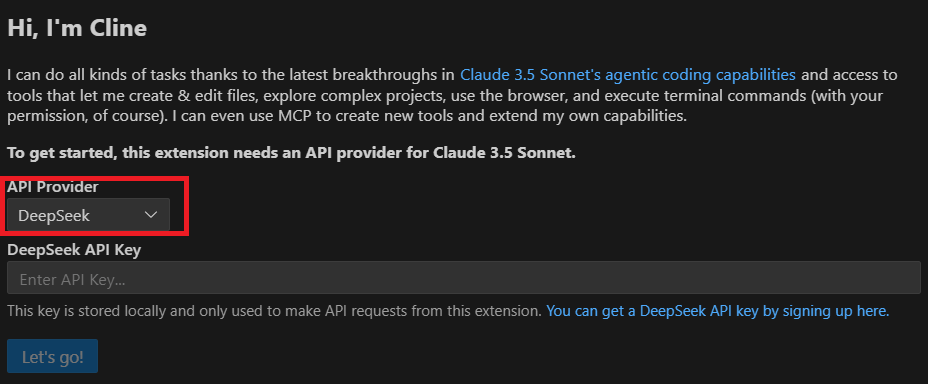Click inside the DeepSeek API Key field
Image resolution: width=928 pixels, height=384 pixels.
tap(463, 277)
